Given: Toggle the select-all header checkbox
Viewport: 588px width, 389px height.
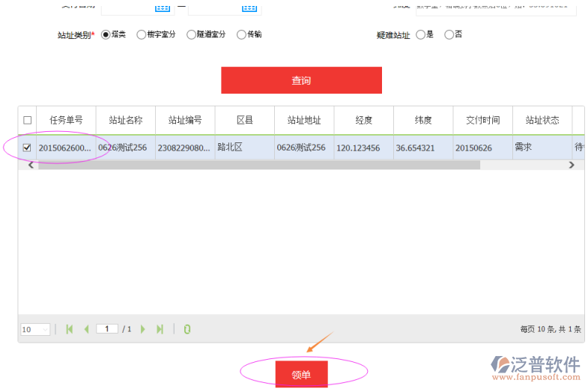Looking at the screenshot, I should (x=28, y=120).
